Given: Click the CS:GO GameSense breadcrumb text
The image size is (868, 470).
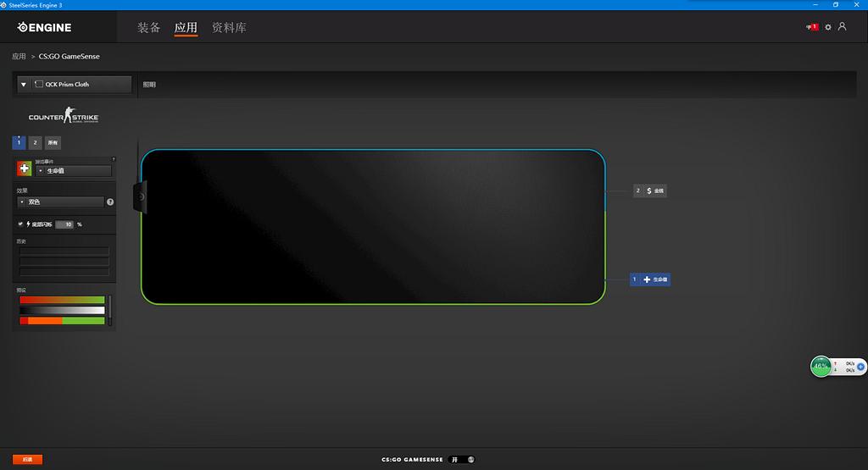Looking at the screenshot, I should click(70, 57).
